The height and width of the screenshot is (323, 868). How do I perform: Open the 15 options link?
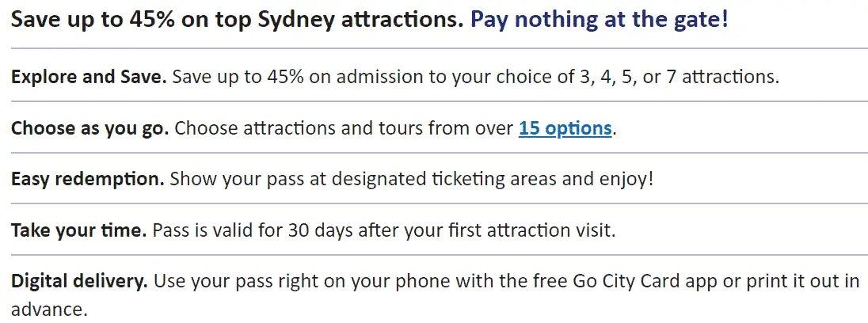pyautogui.click(x=565, y=128)
